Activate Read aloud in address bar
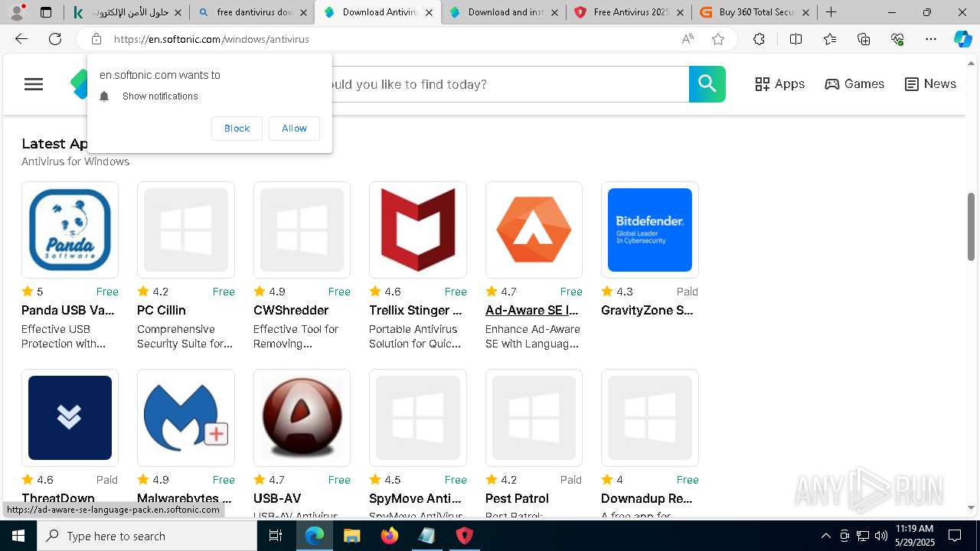 (x=688, y=39)
